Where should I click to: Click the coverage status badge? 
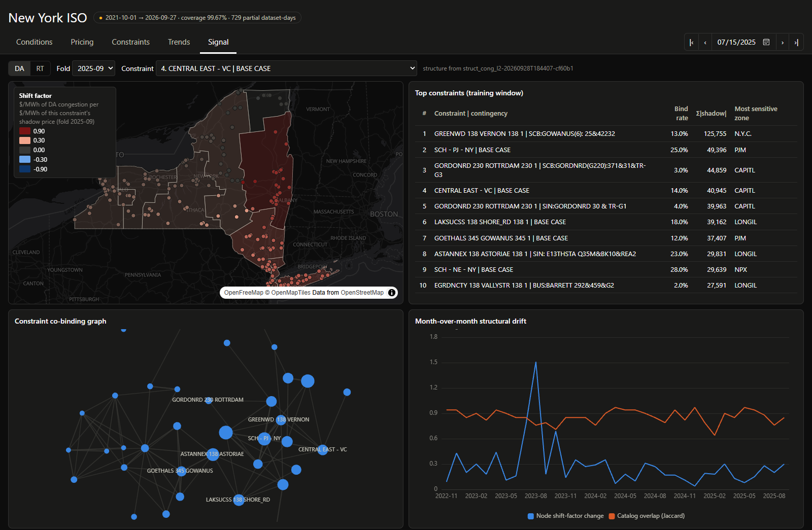point(197,18)
